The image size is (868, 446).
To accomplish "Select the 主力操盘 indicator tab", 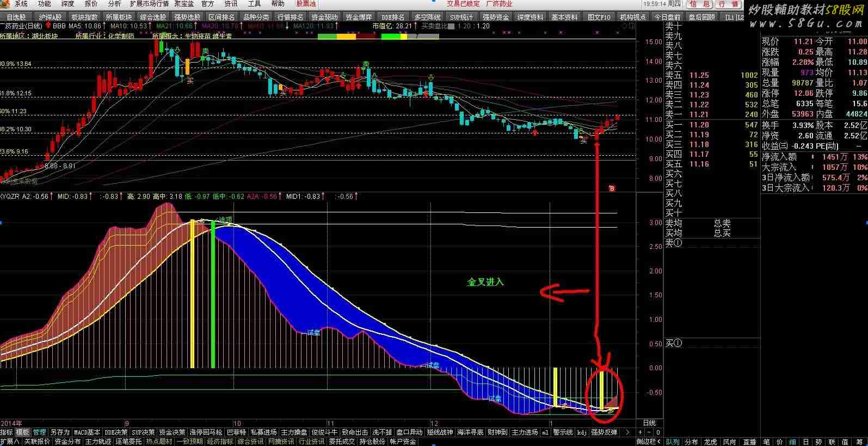I will [294, 432].
